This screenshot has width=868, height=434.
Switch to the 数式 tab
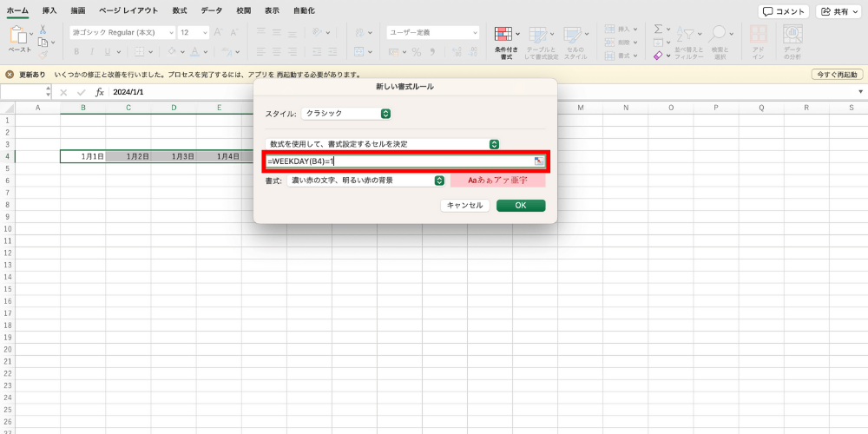click(180, 10)
